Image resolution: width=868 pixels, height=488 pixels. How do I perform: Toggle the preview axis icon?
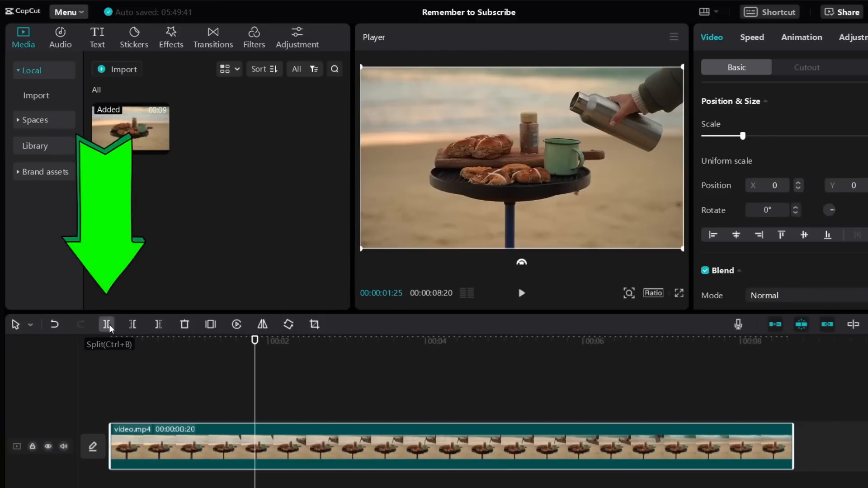[853, 324]
